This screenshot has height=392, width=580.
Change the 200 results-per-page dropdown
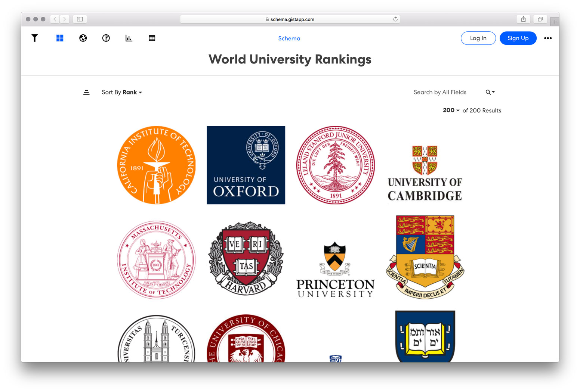coord(451,110)
